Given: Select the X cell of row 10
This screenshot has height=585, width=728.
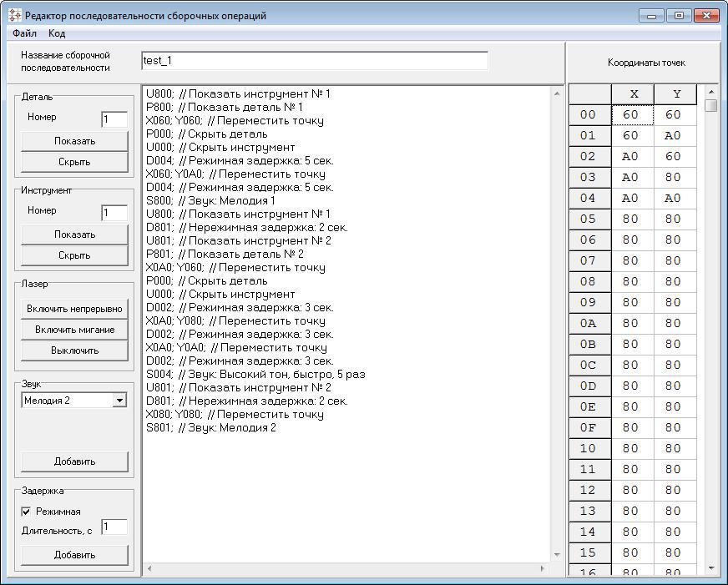Looking at the screenshot, I should point(633,449).
